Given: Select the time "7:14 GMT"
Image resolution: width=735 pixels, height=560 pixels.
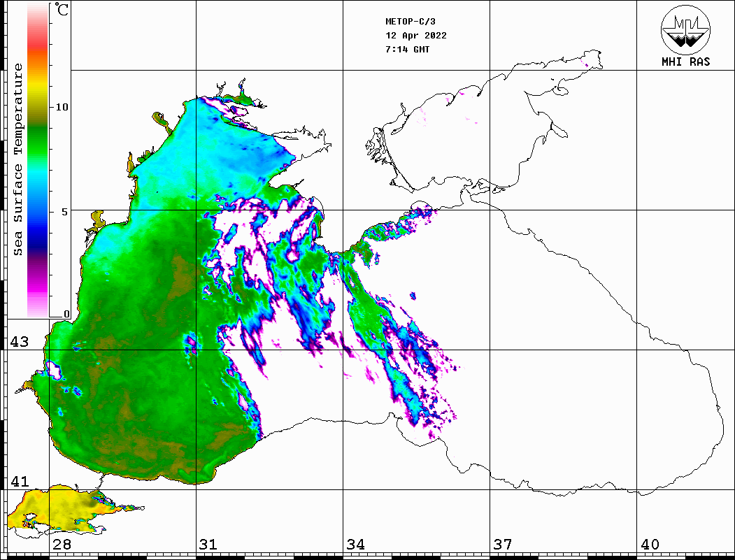Looking at the screenshot, I should click(408, 49).
